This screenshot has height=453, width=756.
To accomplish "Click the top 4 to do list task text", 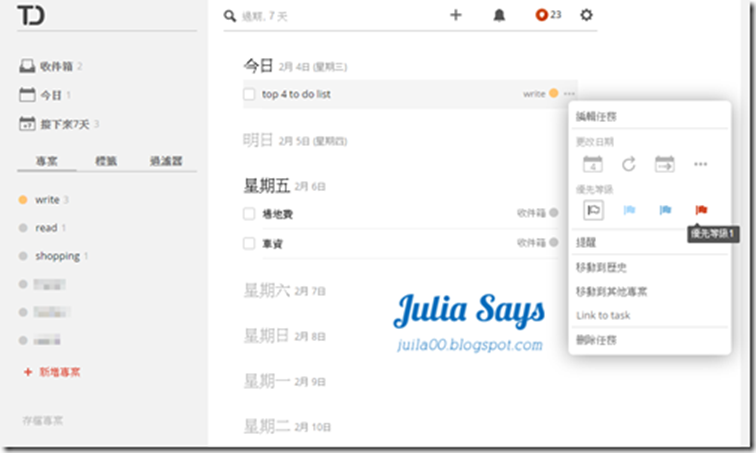I will [296, 94].
